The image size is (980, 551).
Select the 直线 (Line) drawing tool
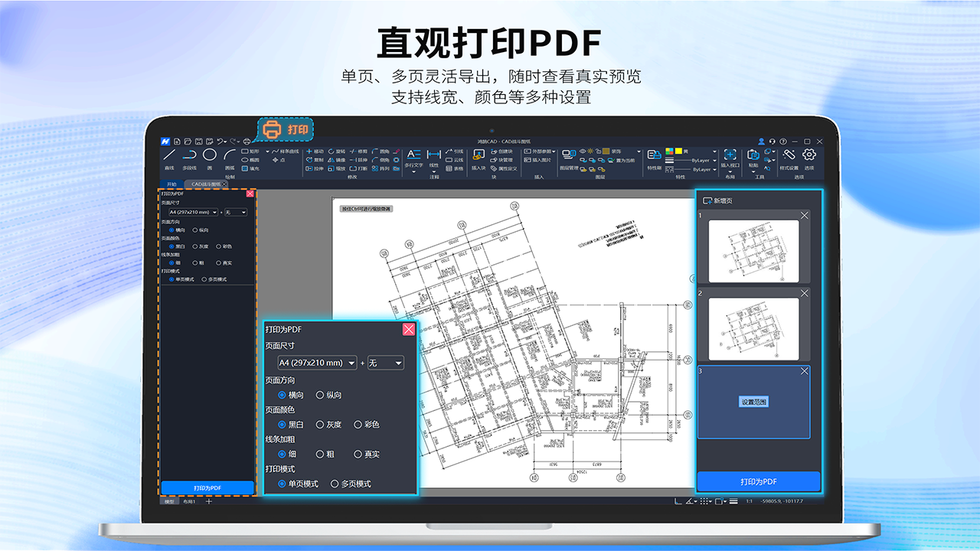[170, 158]
